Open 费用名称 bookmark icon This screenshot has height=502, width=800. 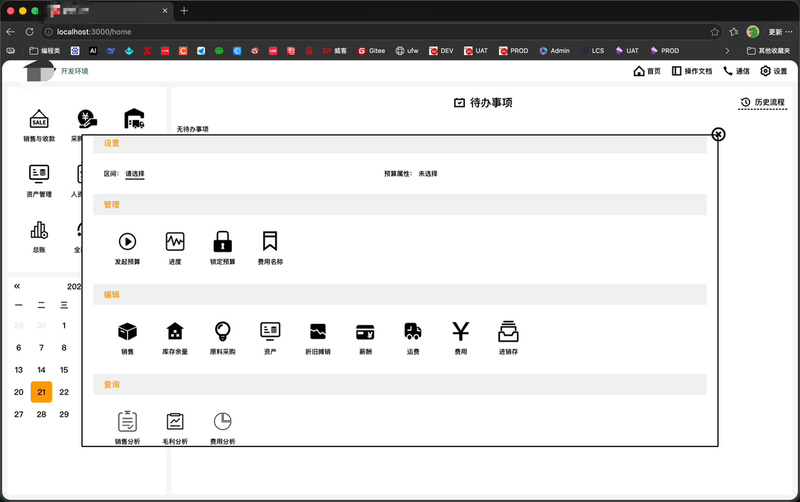coord(270,241)
